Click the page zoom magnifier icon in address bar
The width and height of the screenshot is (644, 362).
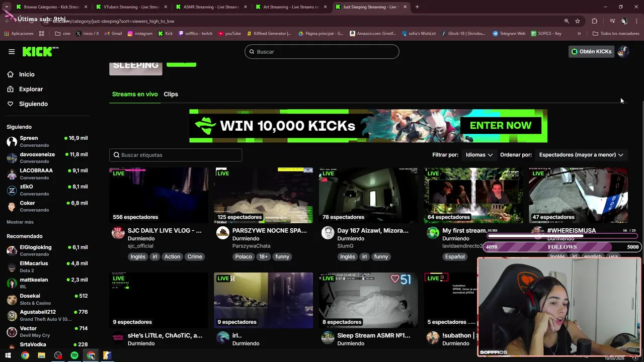pyautogui.click(x=567, y=21)
